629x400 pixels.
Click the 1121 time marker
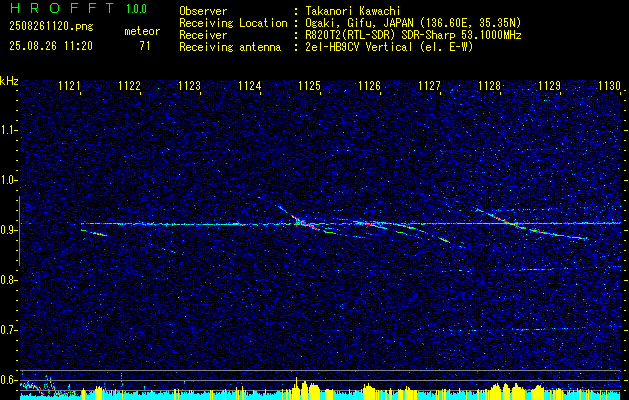[69, 86]
